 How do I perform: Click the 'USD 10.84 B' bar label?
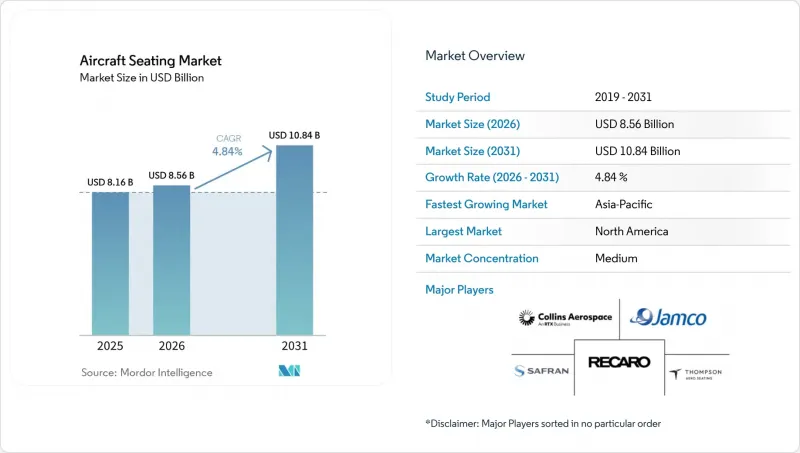tap(294, 135)
